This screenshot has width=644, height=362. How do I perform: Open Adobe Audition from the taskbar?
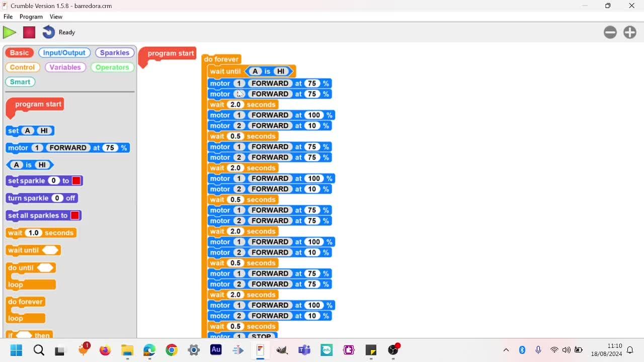click(216, 350)
